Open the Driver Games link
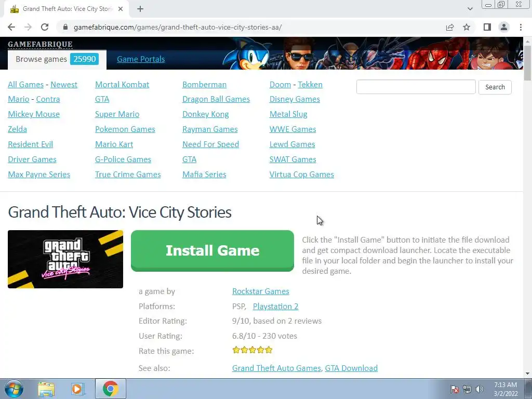The width and height of the screenshot is (532, 399). 32,159
